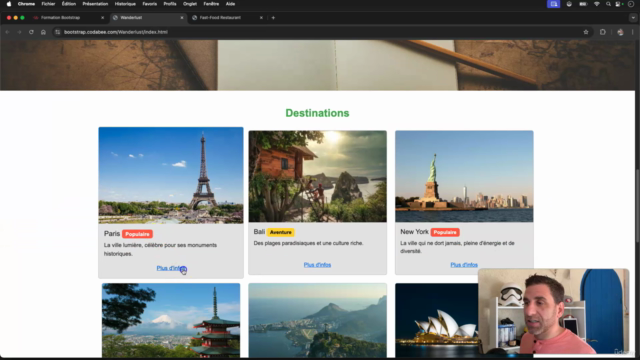Click the Bali treehouse image
640x360 pixels.
[318, 176]
